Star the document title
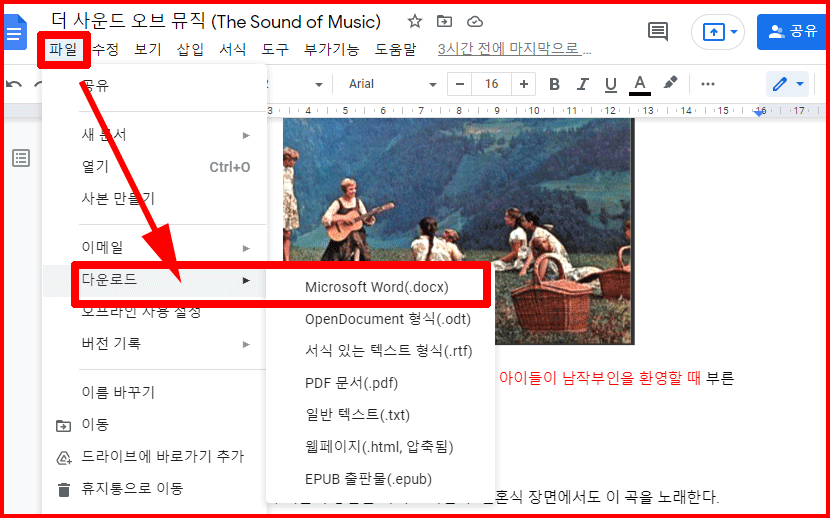Screen dimensions: 830x518 (414, 21)
